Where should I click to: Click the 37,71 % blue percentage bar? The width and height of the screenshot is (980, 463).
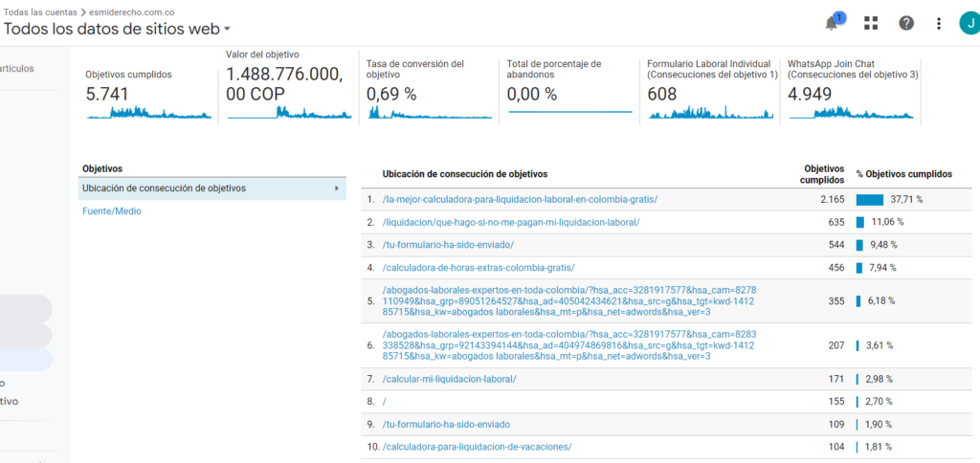coord(869,200)
